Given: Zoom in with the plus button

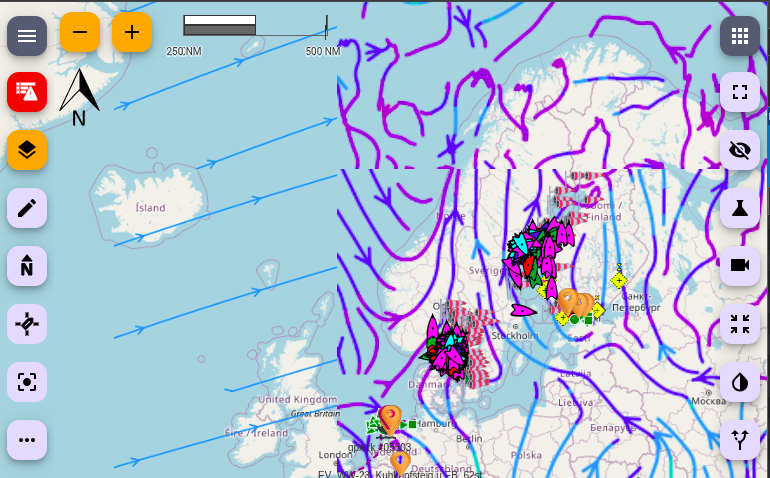Looking at the screenshot, I should pos(132,32).
